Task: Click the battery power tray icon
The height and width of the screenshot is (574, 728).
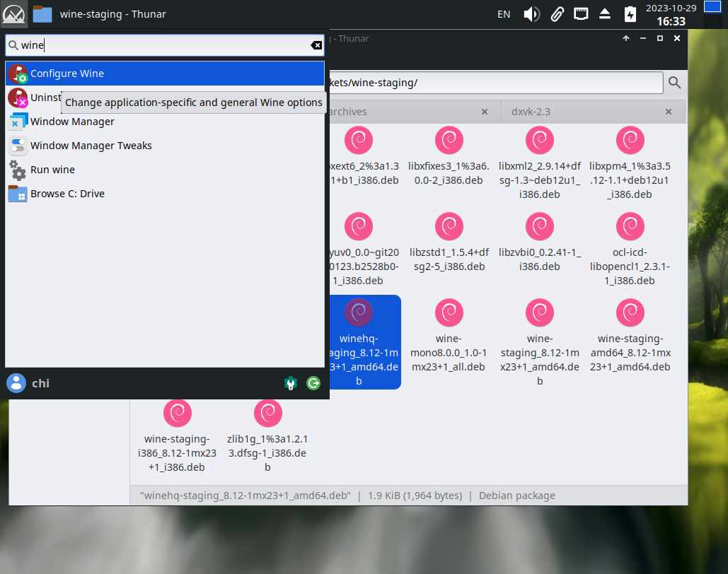Action: 630,13
